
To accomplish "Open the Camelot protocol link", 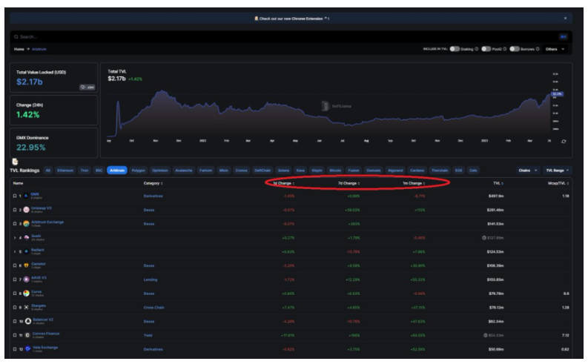I will [39, 264].
